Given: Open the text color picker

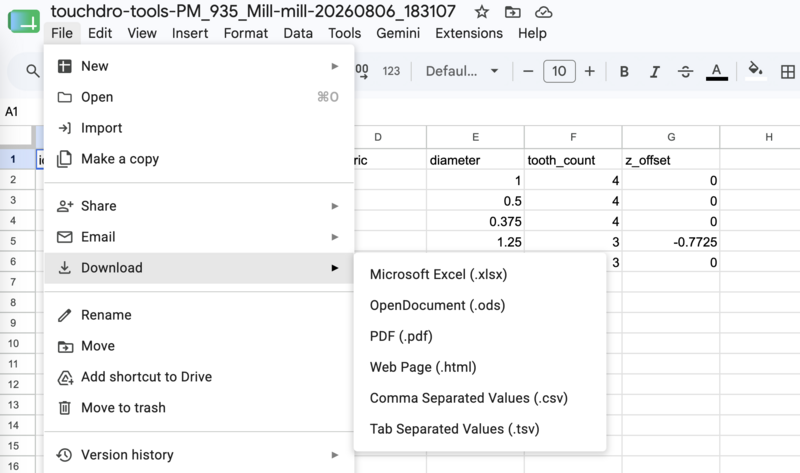Looking at the screenshot, I should pyautogui.click(x=716, y=71).
